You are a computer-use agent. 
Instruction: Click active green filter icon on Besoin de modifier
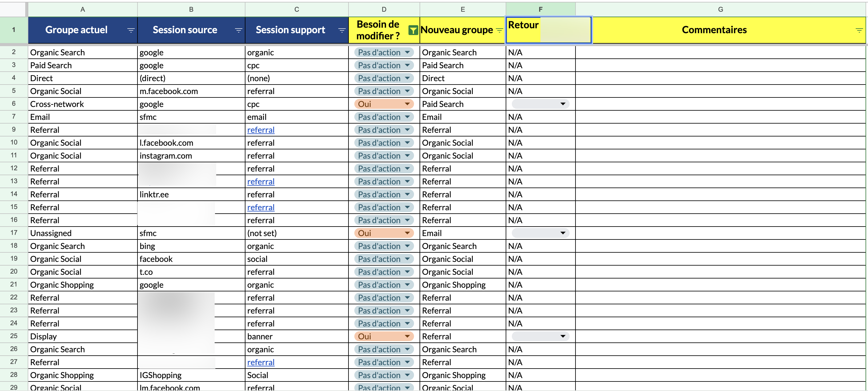[413, 30]
